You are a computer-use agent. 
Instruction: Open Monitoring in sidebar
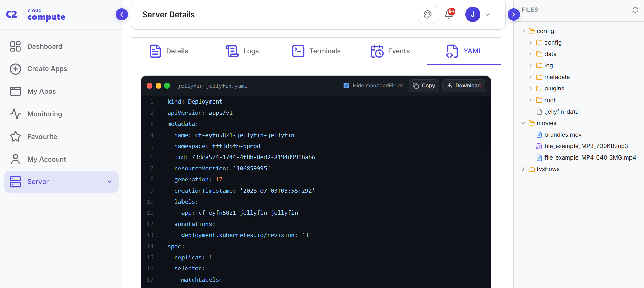61,114
